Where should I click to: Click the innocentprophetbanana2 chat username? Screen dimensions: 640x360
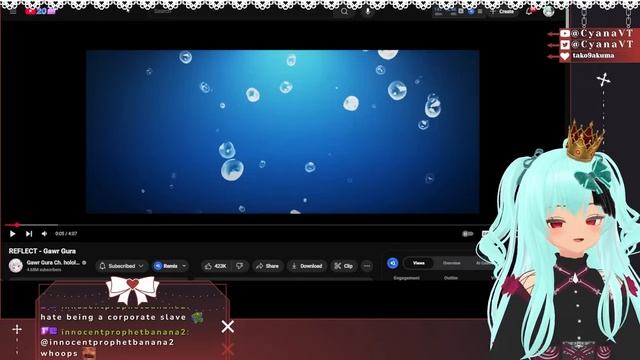click(x=125, y=332)
